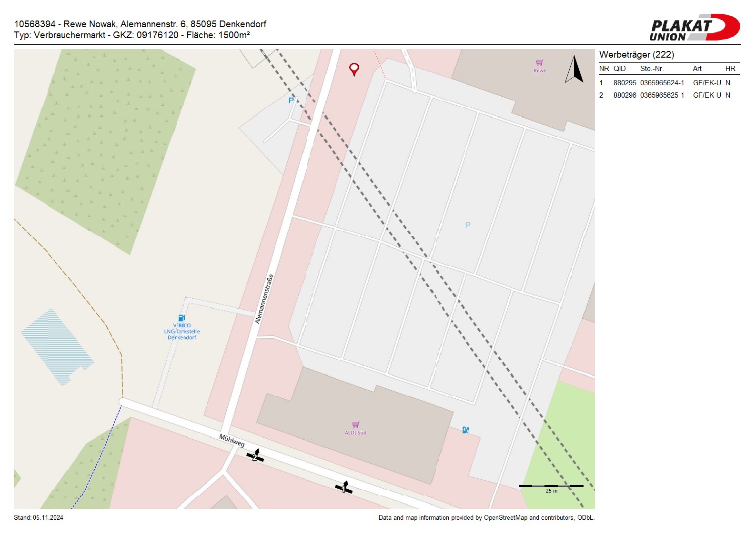
Task: Click the 25 m scale bar
Action: point(551,486)
